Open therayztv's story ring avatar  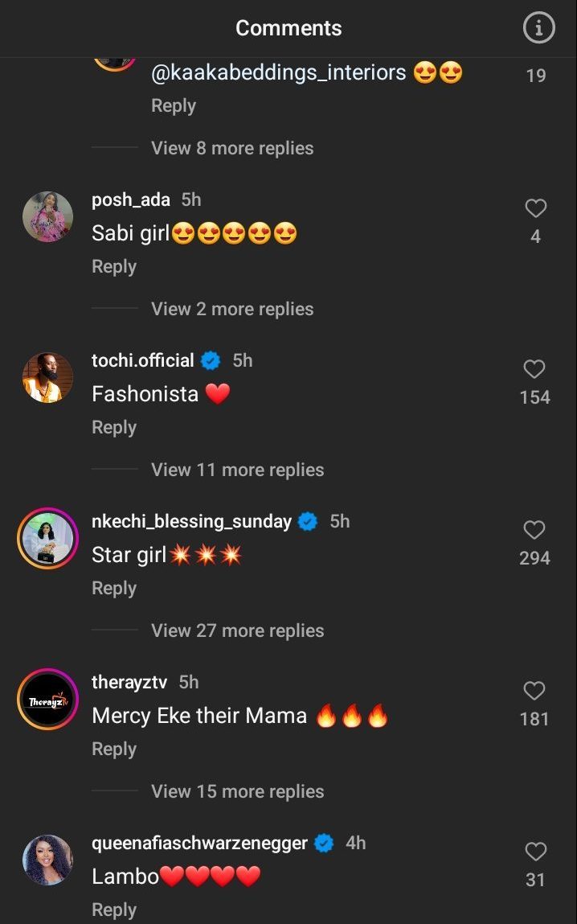coord(47,699)
